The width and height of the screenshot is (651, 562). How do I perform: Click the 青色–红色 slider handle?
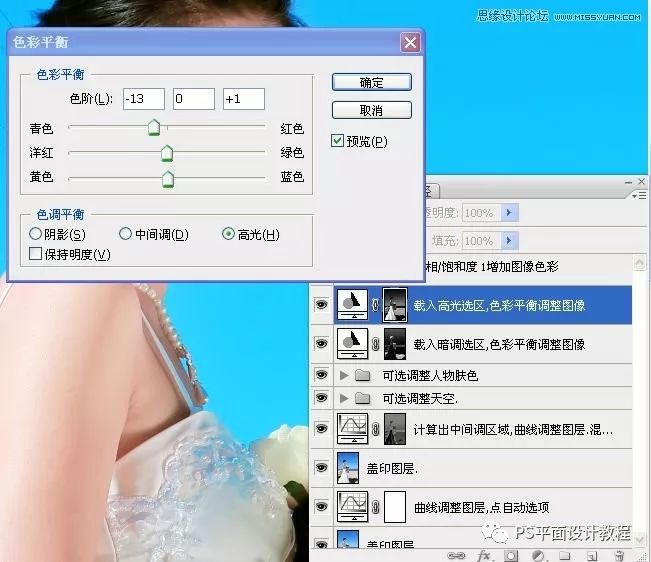click(x=154, y=127)
